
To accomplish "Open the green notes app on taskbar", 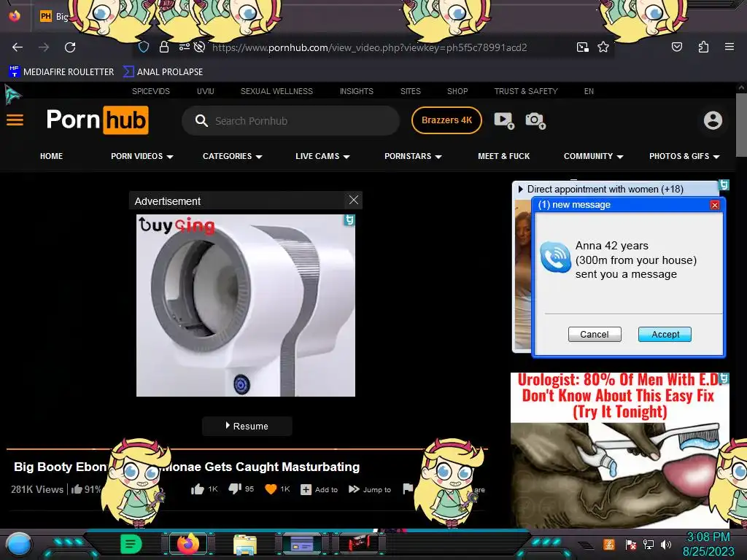I will 131,544.
